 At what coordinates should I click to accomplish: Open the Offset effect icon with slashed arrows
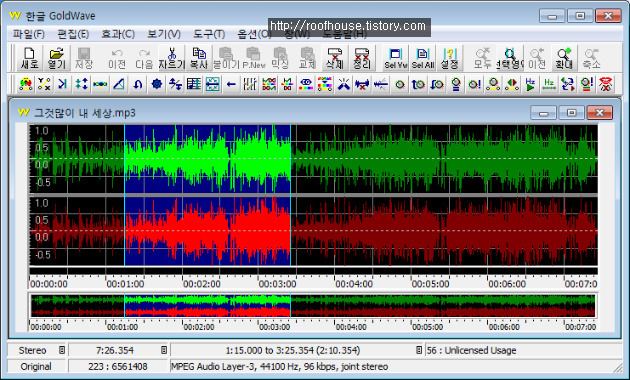click(175, 84)
